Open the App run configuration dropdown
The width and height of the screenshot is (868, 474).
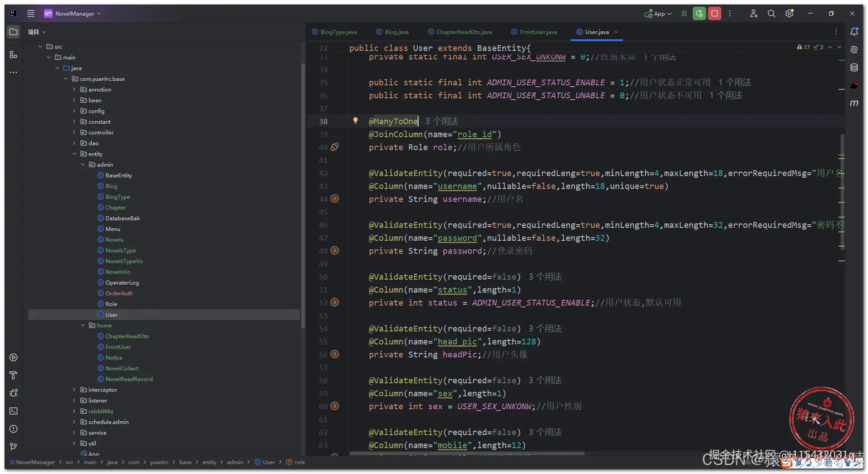[x=658, y=14]
